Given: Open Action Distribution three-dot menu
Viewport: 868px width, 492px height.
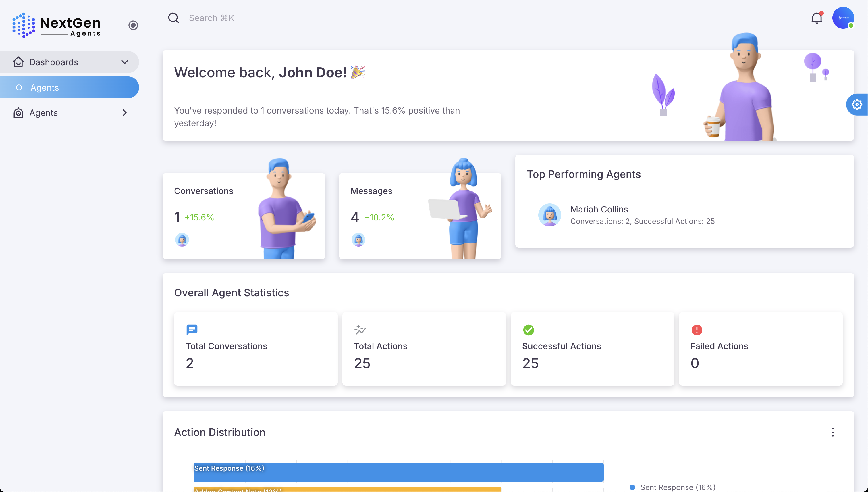Looking at the screenshot, I should tap(833, 432).
